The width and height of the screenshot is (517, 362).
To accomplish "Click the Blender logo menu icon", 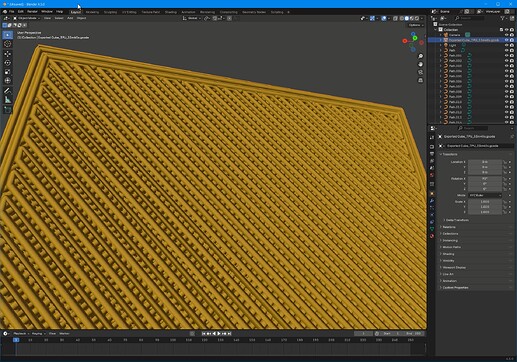I will [5, 12].
